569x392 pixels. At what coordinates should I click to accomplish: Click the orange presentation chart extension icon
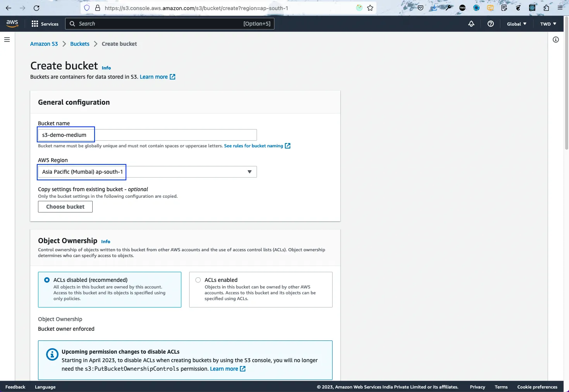click(x=490, y=8)
